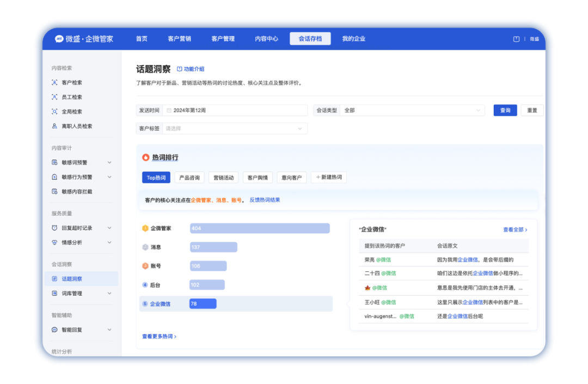588x384 pixels.
Task: Click the rank 3 badge beside 账号
Action: [145, 266]
